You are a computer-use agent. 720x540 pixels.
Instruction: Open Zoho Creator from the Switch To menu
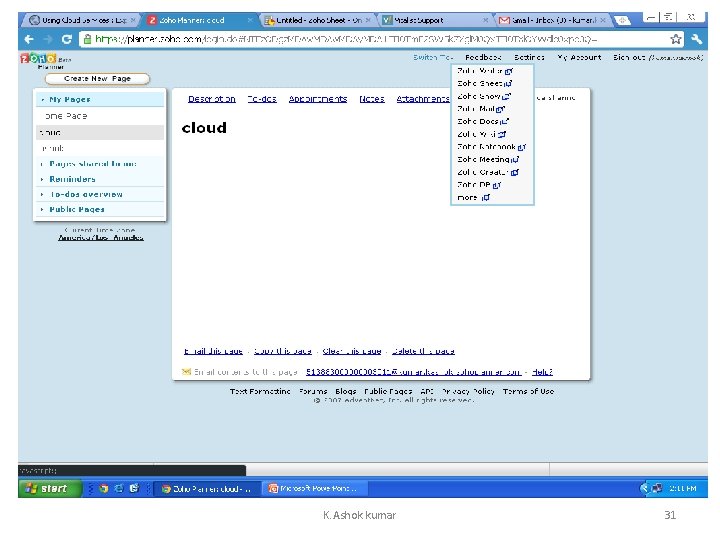click(488, 173)
